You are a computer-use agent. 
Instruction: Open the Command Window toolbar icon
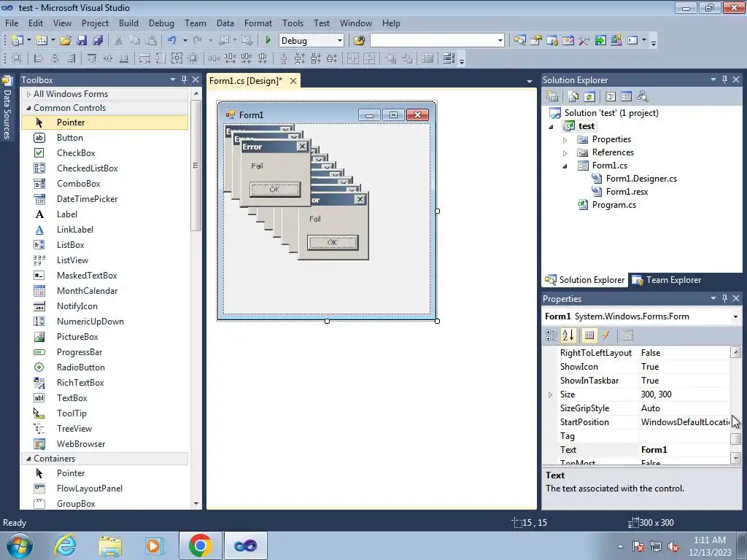tap(632, 41)
